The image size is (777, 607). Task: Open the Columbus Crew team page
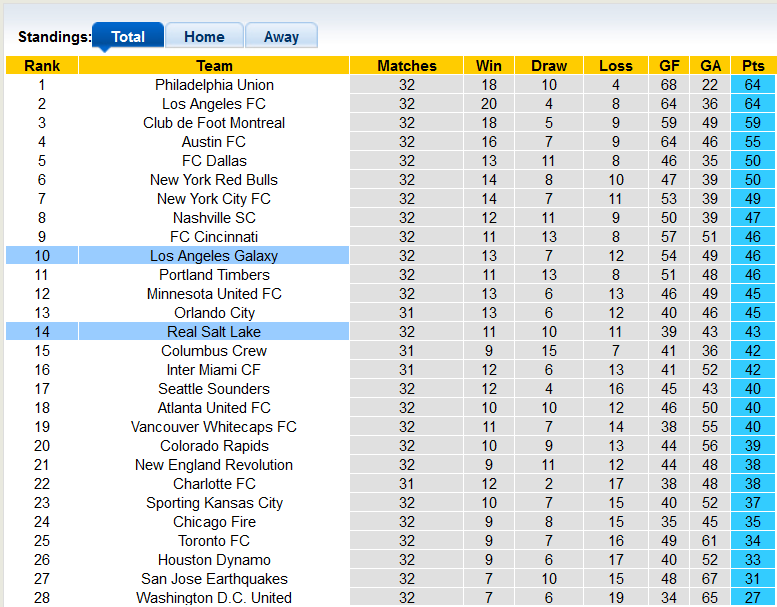click(x=214, y=351)
